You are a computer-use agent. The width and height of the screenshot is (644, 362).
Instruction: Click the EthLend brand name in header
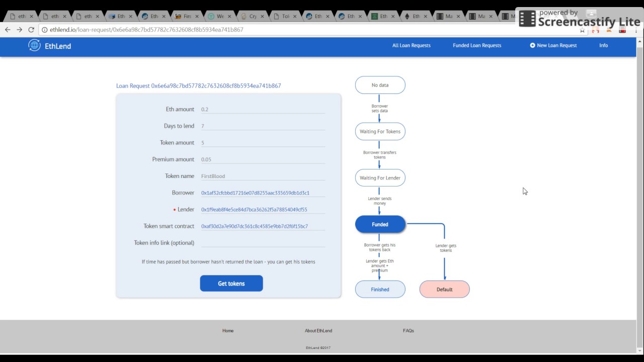pyautogui.click(x=58, y=46)
